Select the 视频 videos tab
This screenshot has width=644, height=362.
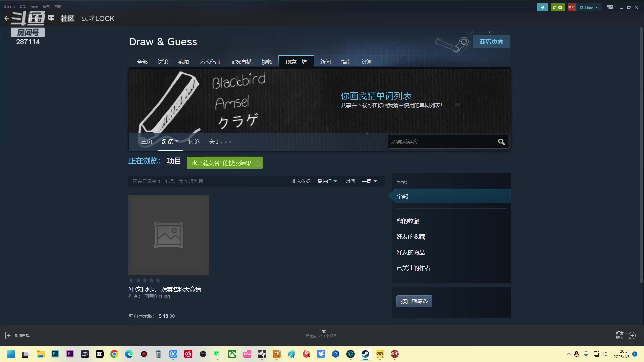coord(267,62)
